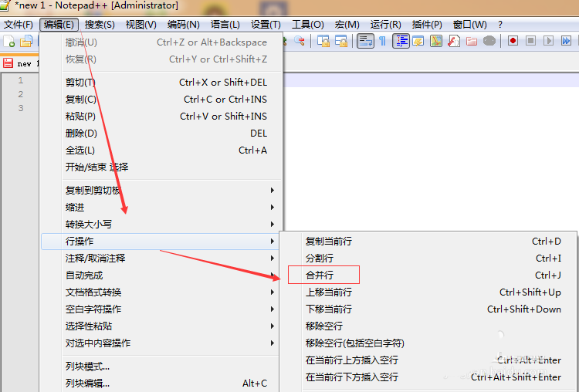Expand the 注释/取消注释 submenu
Viewport: 579px width, 392px height.
pos(161,259)
